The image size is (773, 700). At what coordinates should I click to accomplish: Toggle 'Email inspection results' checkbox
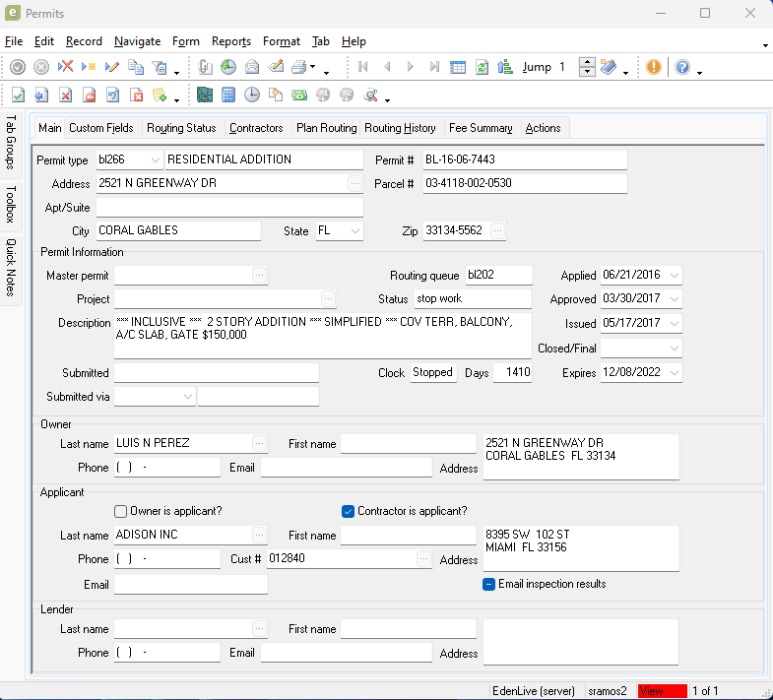point(488,584)
